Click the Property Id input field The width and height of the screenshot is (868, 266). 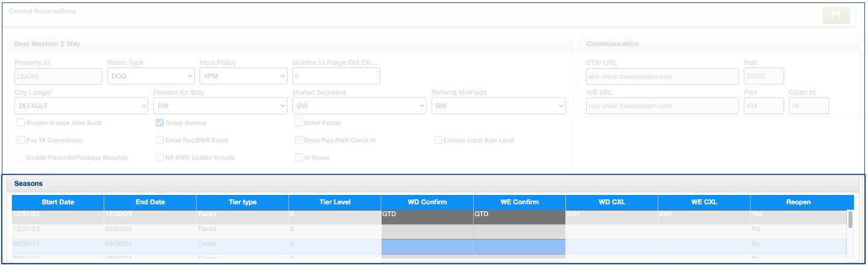point(58,76)
